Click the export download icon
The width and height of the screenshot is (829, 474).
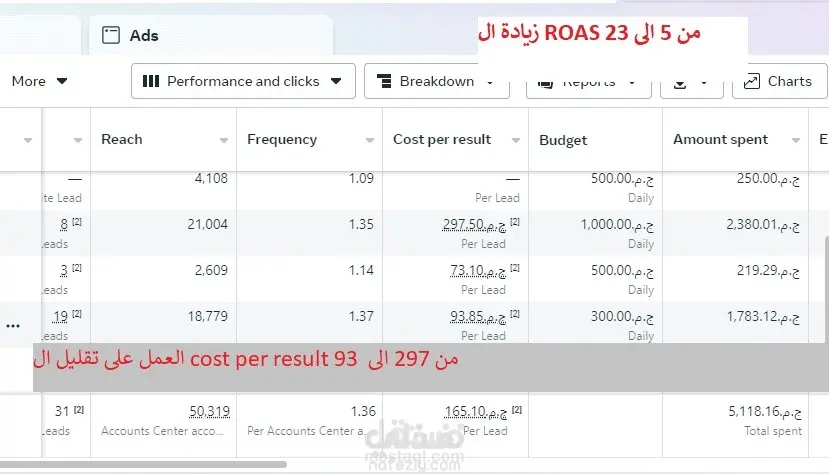tap(680, 83)
